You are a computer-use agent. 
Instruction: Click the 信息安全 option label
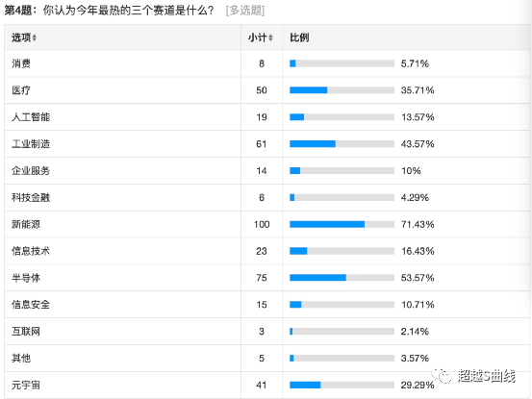point(31,305)
